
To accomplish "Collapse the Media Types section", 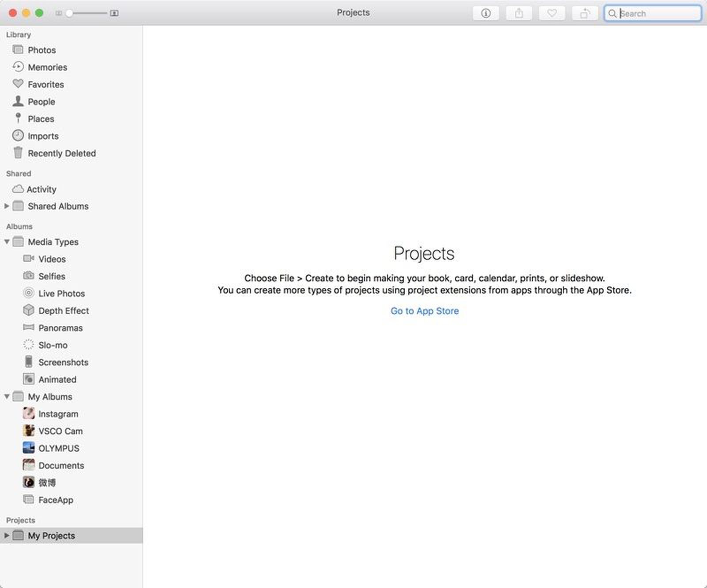I will click(7, 242).
